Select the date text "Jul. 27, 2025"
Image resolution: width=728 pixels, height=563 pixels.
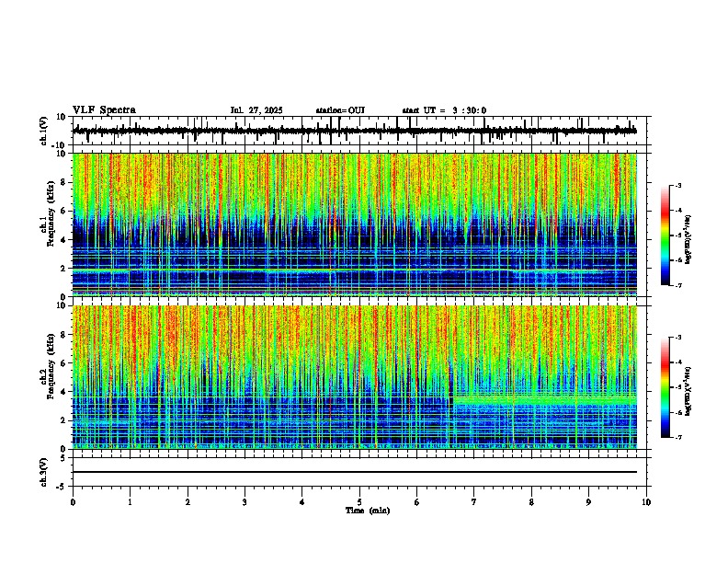click(256, 110)
